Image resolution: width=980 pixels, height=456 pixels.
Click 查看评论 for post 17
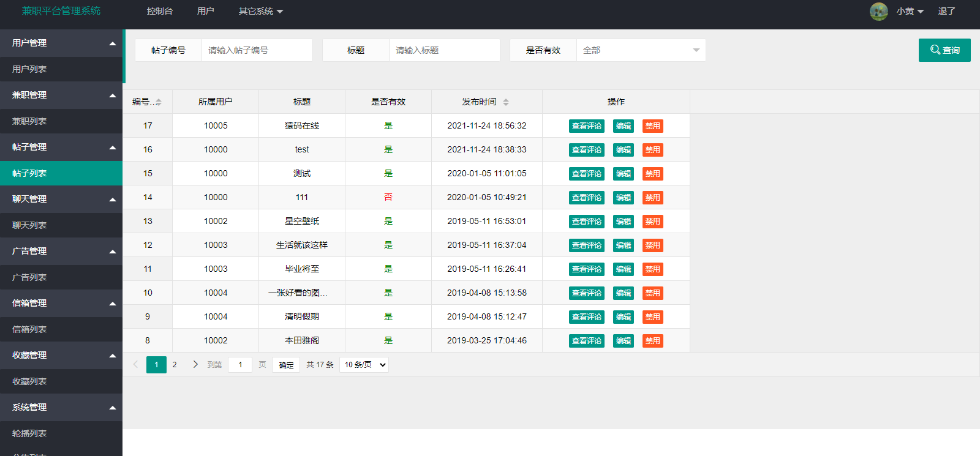[586, 126]
